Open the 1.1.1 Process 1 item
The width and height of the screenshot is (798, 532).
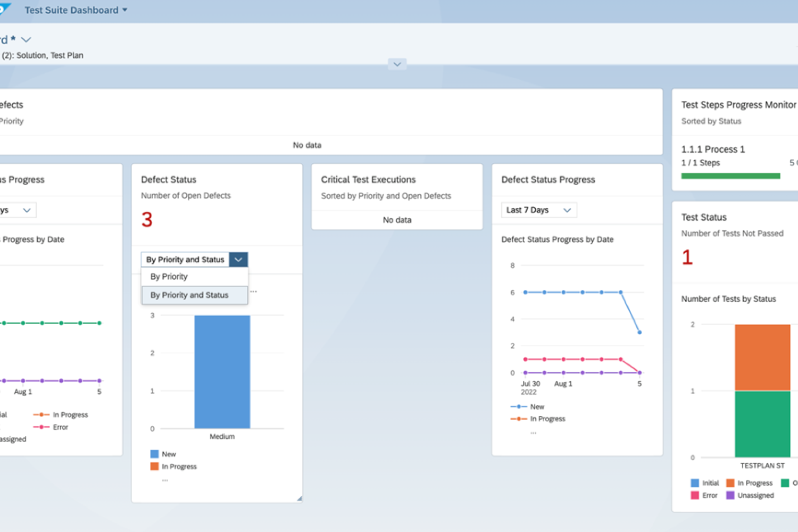pos(713,149)
